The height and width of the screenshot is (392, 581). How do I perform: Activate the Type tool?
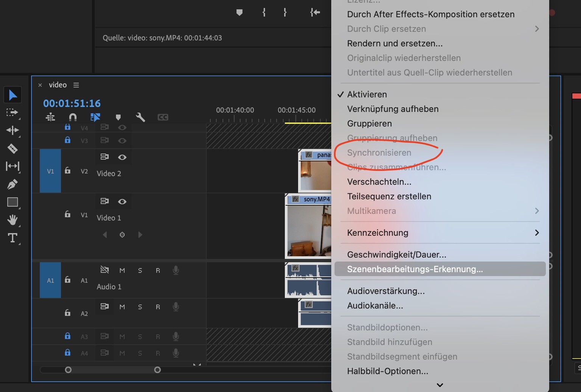click(x=12, y=238)
